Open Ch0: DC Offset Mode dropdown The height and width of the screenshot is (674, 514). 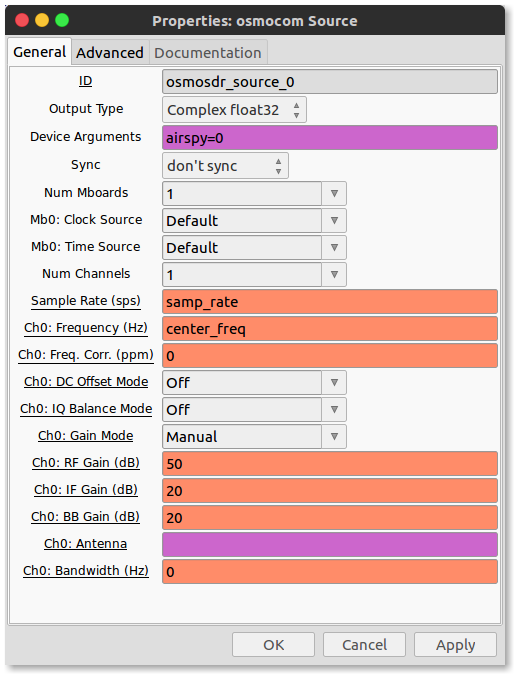point(254,383)
